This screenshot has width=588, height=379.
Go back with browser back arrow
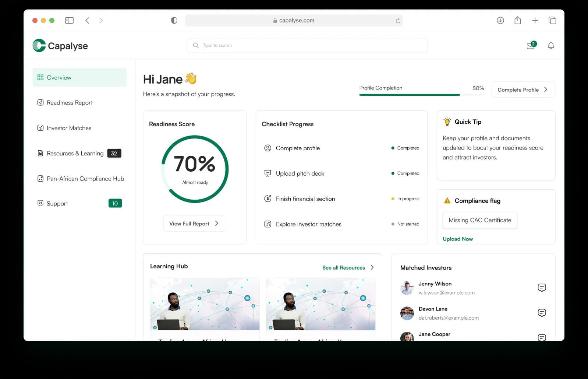click(87, 21)
